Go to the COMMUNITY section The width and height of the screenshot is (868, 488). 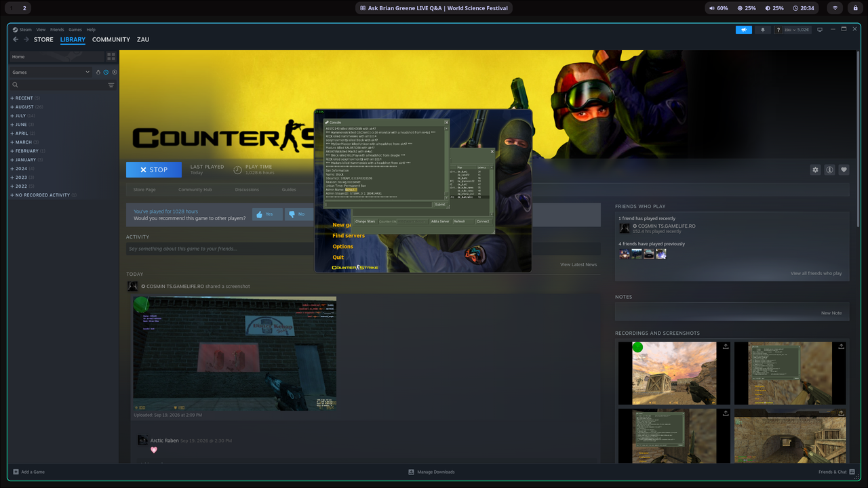point(111,39)
